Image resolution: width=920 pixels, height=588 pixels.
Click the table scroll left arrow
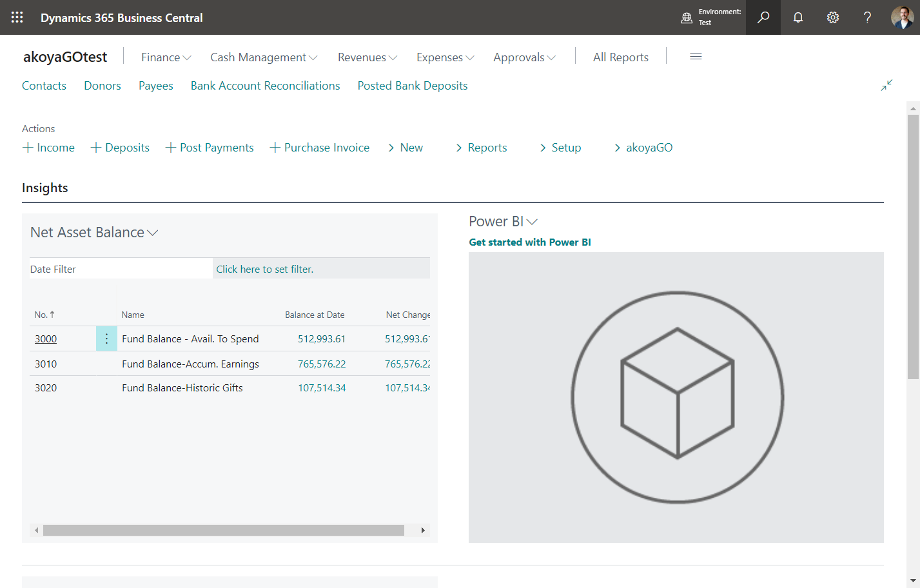[37, 530]
